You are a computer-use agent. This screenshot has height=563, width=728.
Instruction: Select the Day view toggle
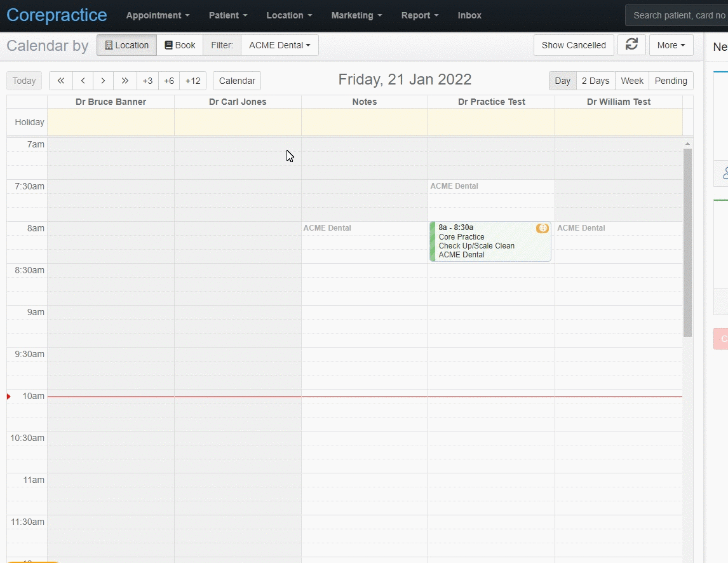click(562, 81)
